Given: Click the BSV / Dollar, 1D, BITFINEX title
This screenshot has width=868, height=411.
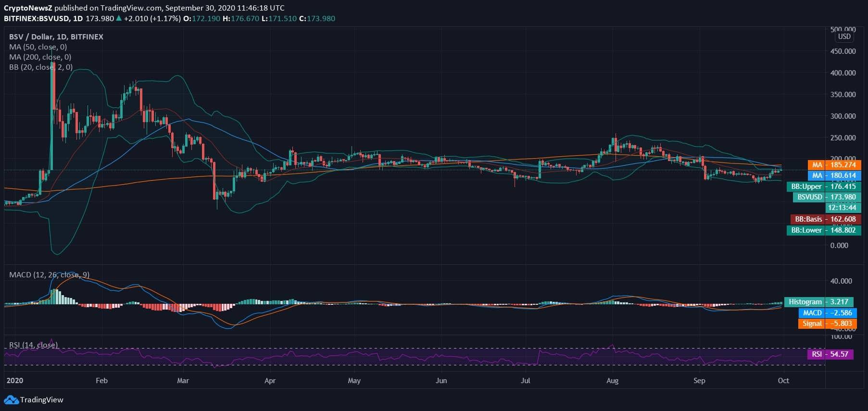Looking at the screenshot, I should click(x=56, y=37).
